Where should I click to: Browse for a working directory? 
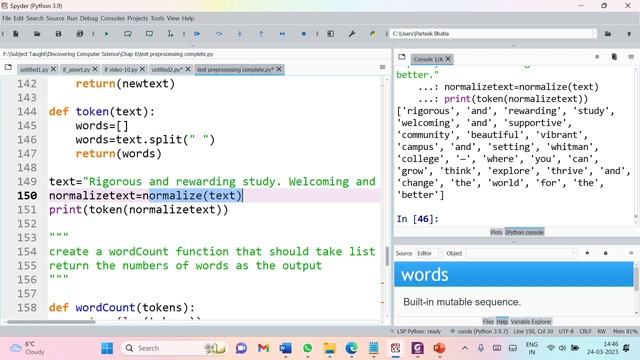pyautogui.click(x=608, y=34)
